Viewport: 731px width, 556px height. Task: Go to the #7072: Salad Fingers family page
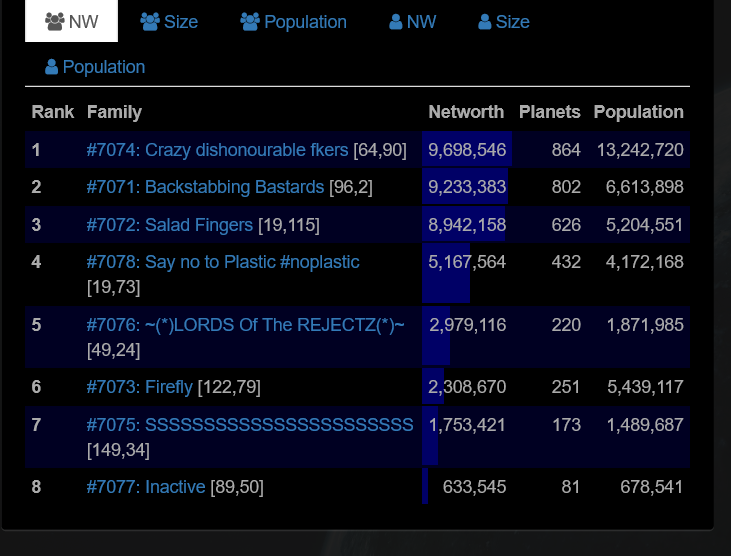[170, 225]
